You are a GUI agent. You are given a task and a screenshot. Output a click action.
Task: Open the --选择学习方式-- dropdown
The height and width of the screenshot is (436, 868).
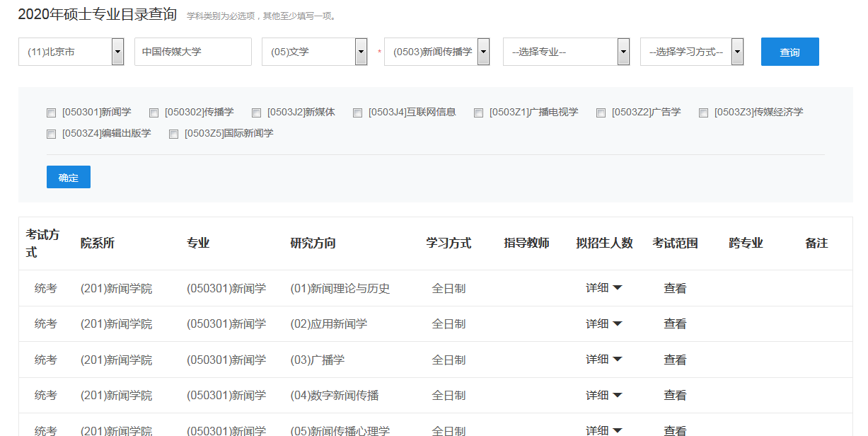[x=692, y=52]
